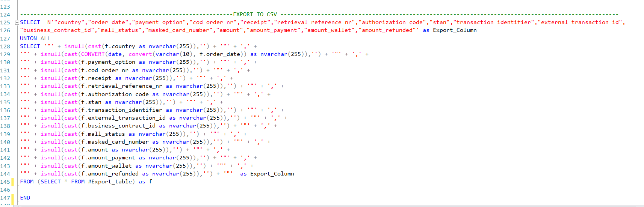The height and width of the screenshot is (207, 644).
Task: Click f.receipt on line 132
Action: click(x=96, y=78)
